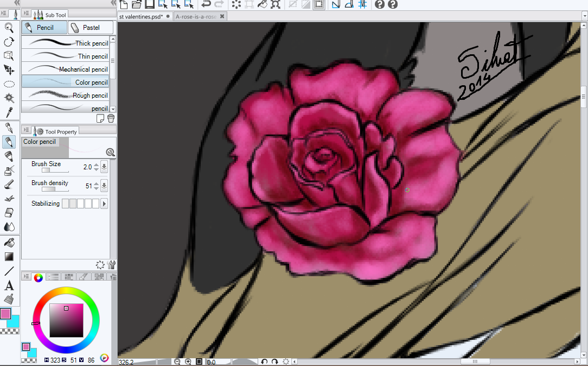
Task: Select the Gradient tool
Action: pos(9,257)
